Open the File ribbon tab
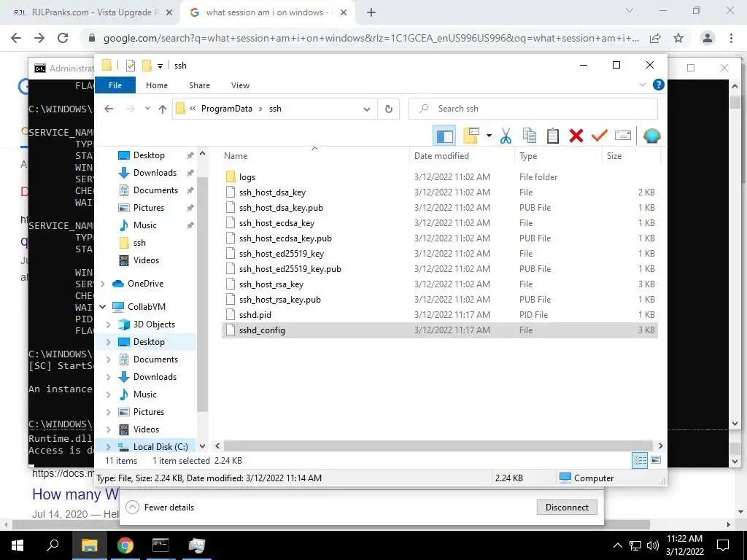 click(115, 85)
